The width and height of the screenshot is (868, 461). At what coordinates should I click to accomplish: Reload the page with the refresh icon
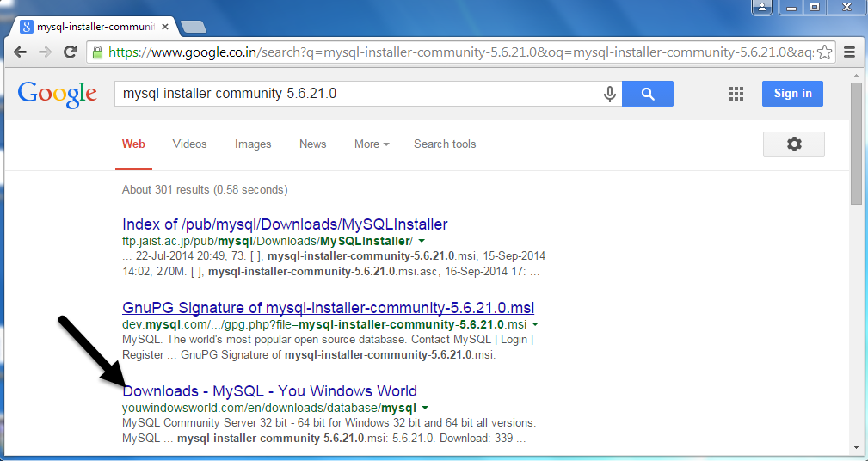coord(70,52)
